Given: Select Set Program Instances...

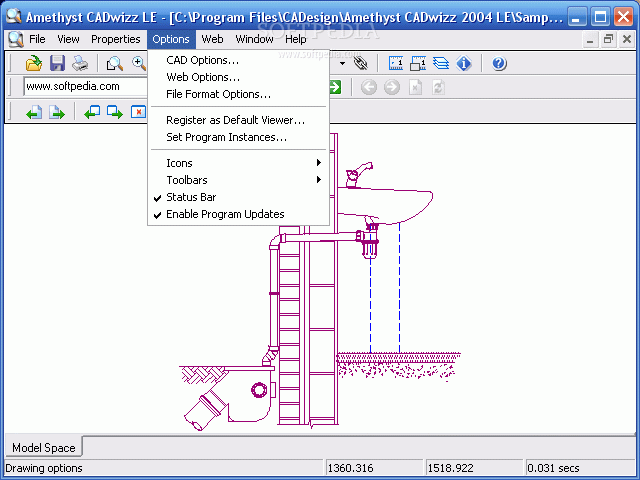Looking at the screenshot, I should point(238,137).
